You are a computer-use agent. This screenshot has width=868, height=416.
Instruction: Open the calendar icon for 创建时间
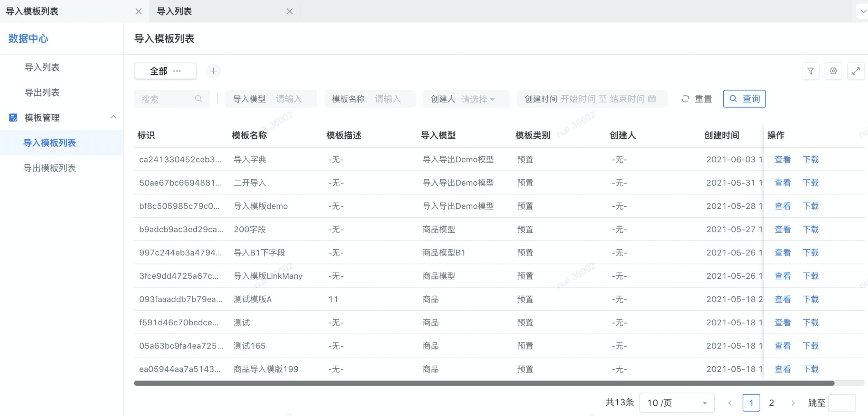pos(652,99)
